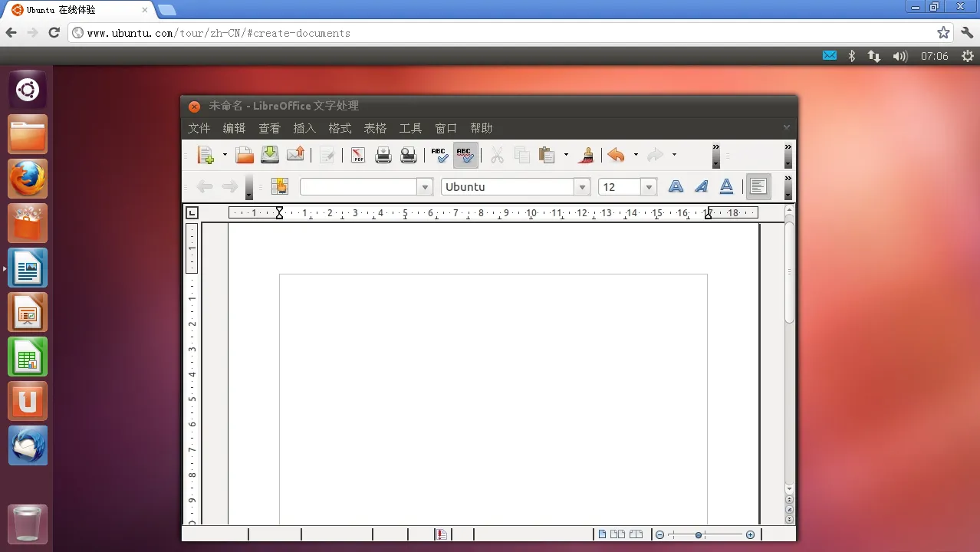The image size is (980, 552).
Task: Toggle italic text formatting
Action: (x=701, y=186)
